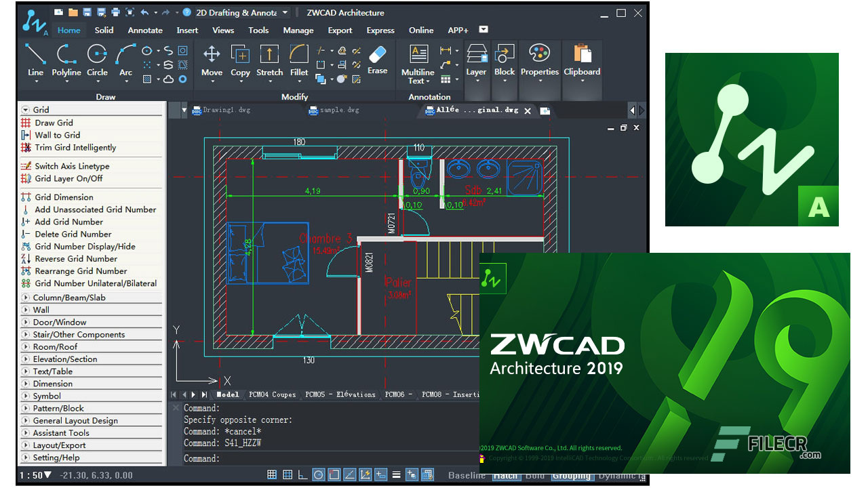Toggle snap grid status bar icon
Screen dimensions: 868x488
tap(272, 475)
